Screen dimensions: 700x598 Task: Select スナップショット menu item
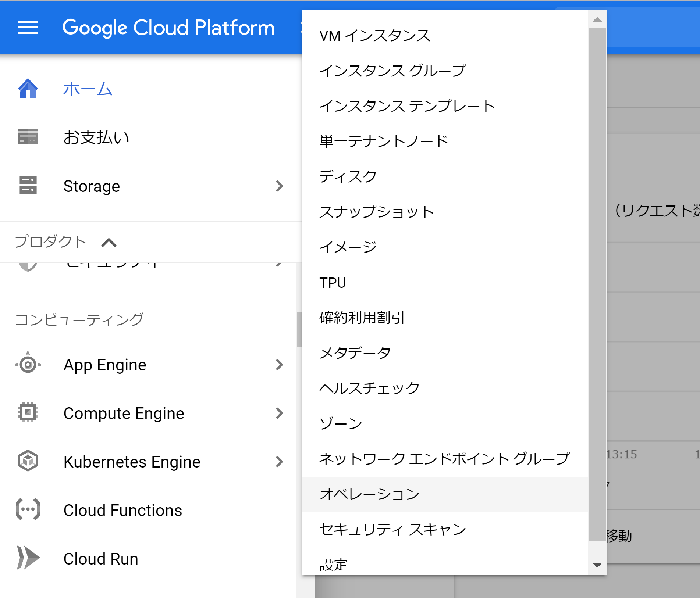tap(445, 212)
